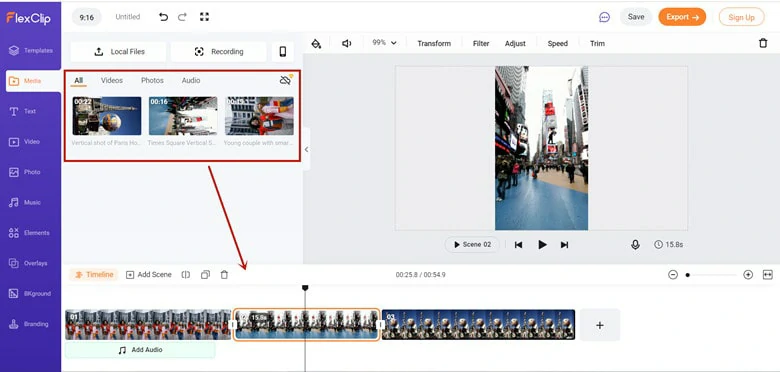This screenshot has width=780, height=372.
Task: Click the FlexClip logo
Action: 28,18
